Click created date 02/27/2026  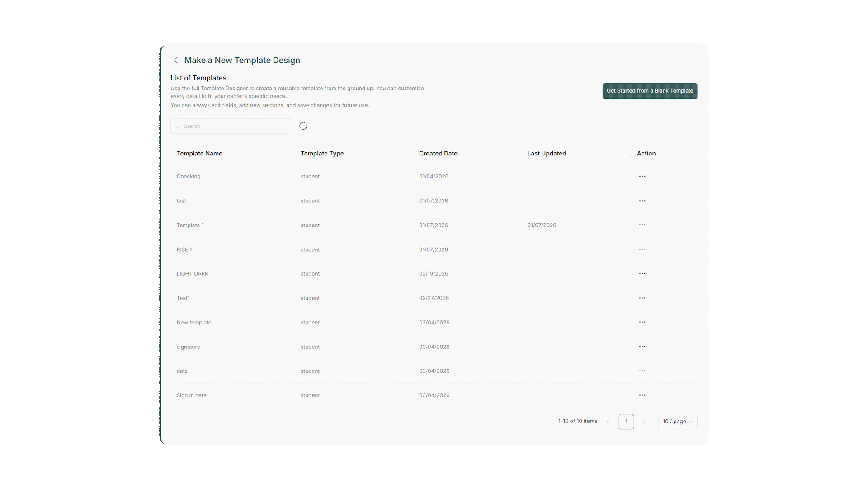coord(434,298)
